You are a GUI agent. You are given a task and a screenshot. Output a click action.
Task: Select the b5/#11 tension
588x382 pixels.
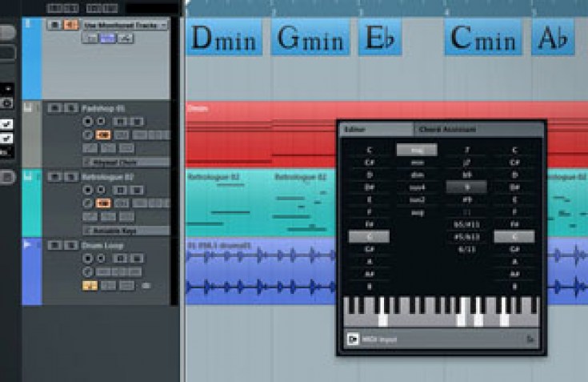coord(466,224)
